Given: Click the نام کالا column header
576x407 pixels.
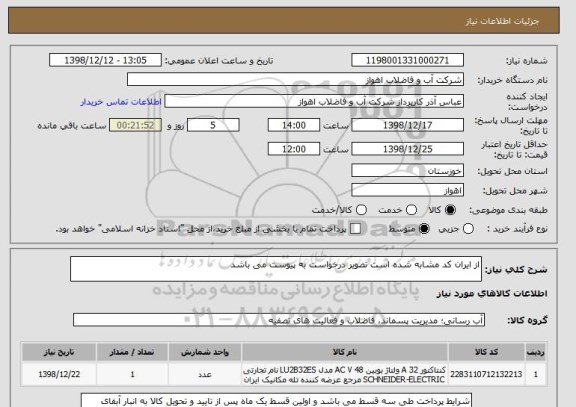Looking at the screenshot, I should tap(345, 352).
